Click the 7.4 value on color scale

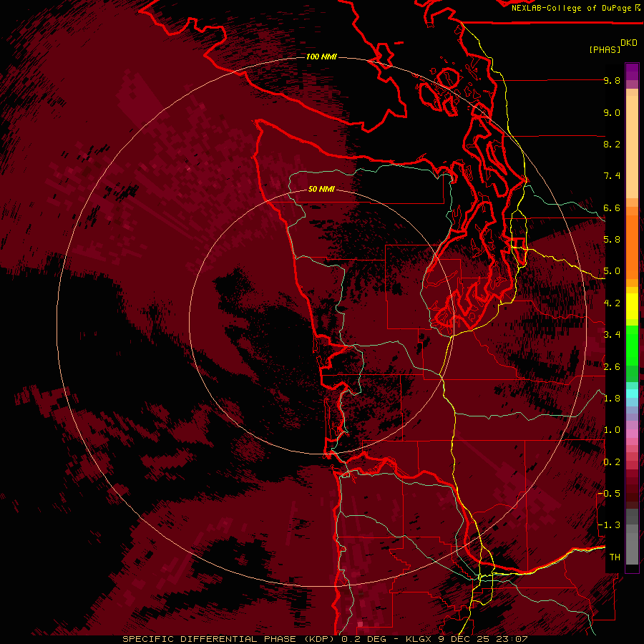[x=612, y=176]
